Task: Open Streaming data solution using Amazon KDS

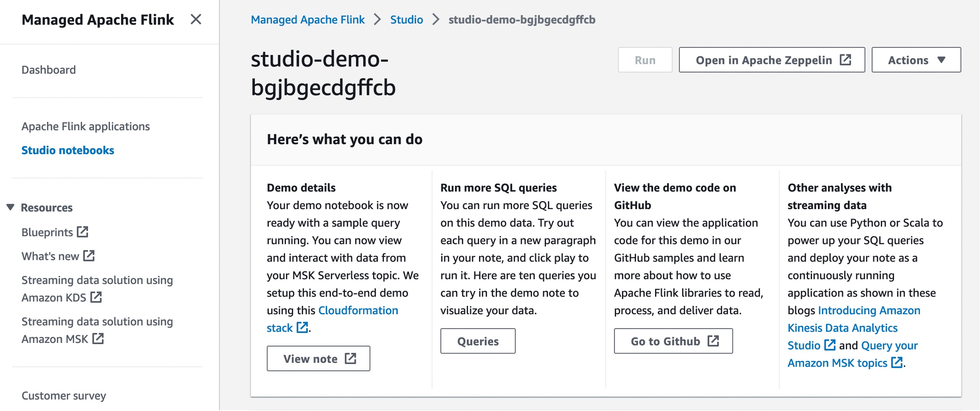Action: pos(97,289)
